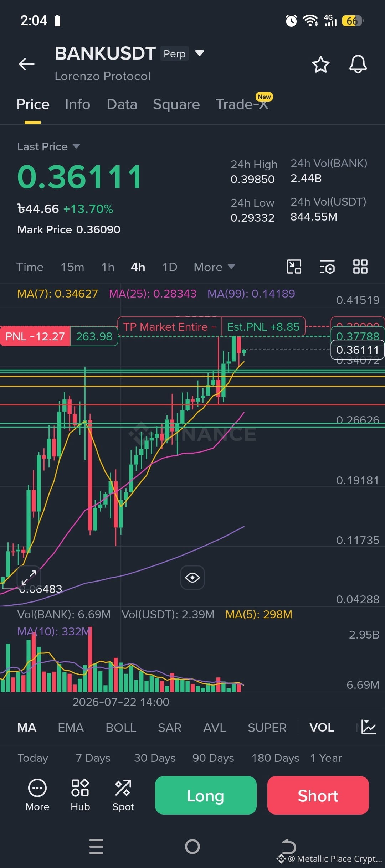Enable the SUPER indicator

point(267,727)
